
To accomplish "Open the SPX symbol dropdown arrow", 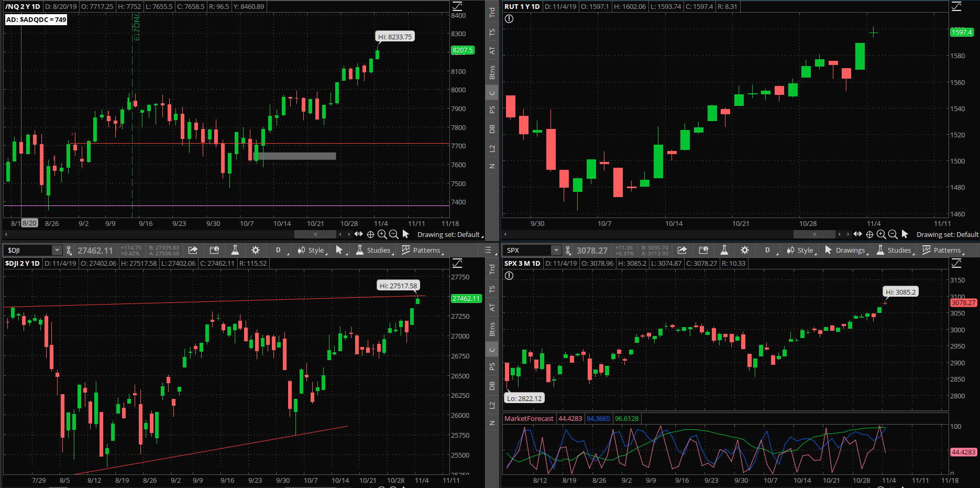I will tap(556, 250).
